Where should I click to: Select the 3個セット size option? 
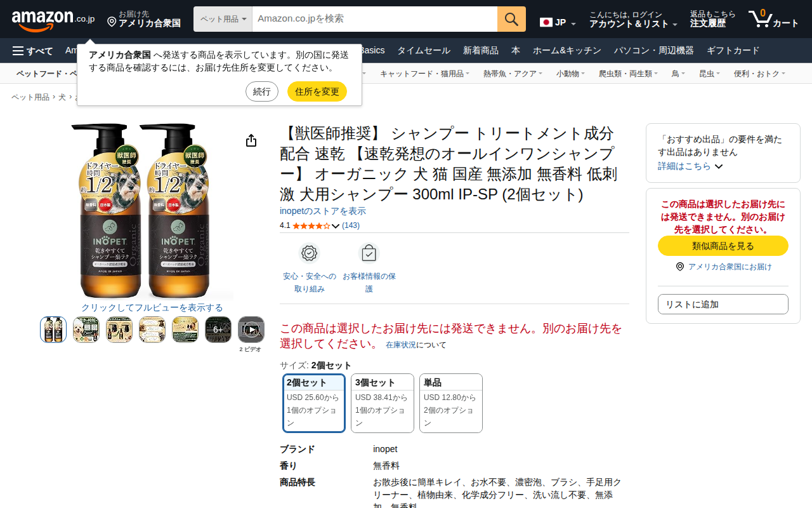pyautogui.click(x=383, y=403)
